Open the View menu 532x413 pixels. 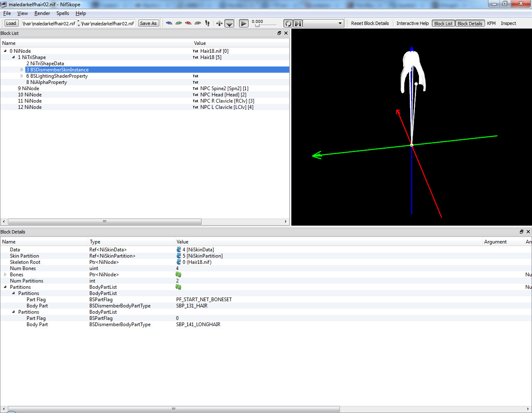[22, 13]
